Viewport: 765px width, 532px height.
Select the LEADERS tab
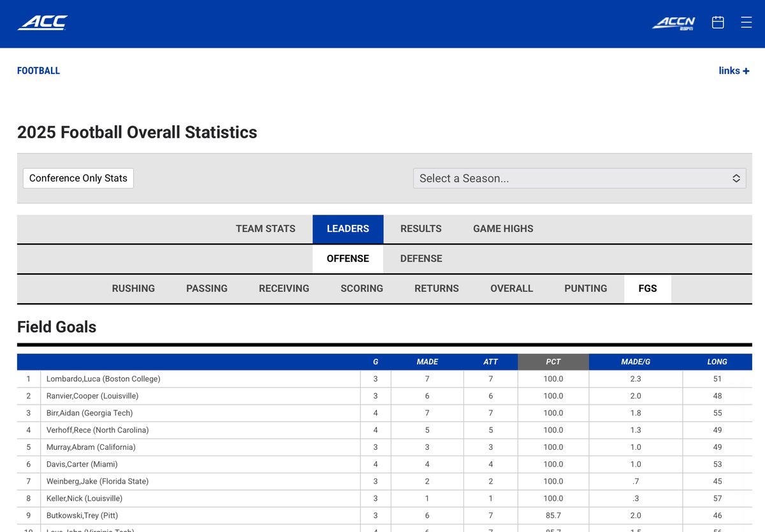pyautogui.click(x=348, y=229)
